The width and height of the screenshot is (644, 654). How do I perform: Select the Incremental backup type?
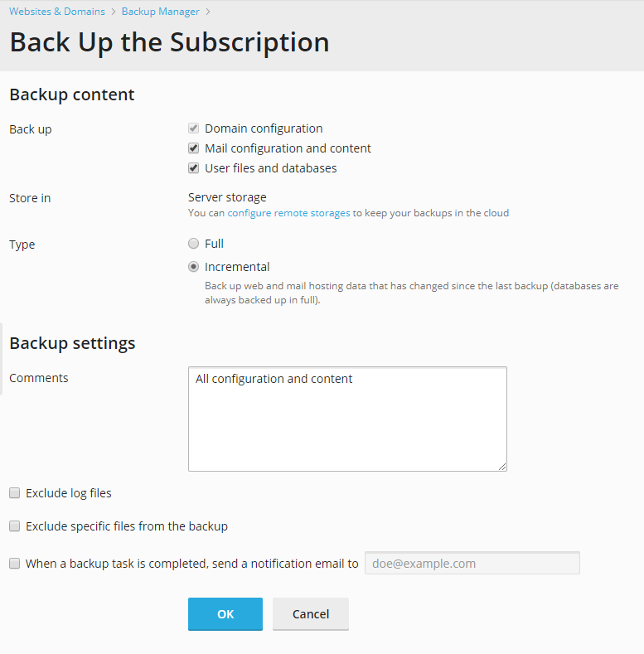point(193,267)
